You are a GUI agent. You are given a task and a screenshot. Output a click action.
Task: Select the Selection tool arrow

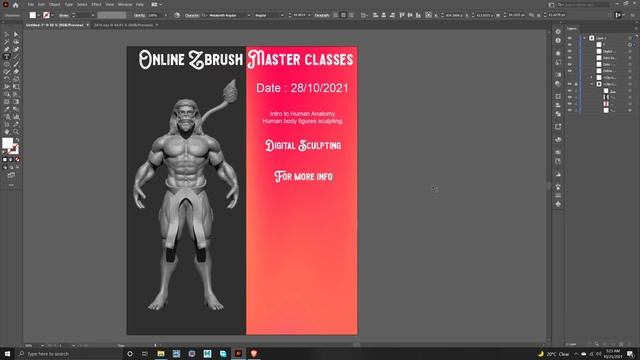pyautogui.click(x=7, y=35)
